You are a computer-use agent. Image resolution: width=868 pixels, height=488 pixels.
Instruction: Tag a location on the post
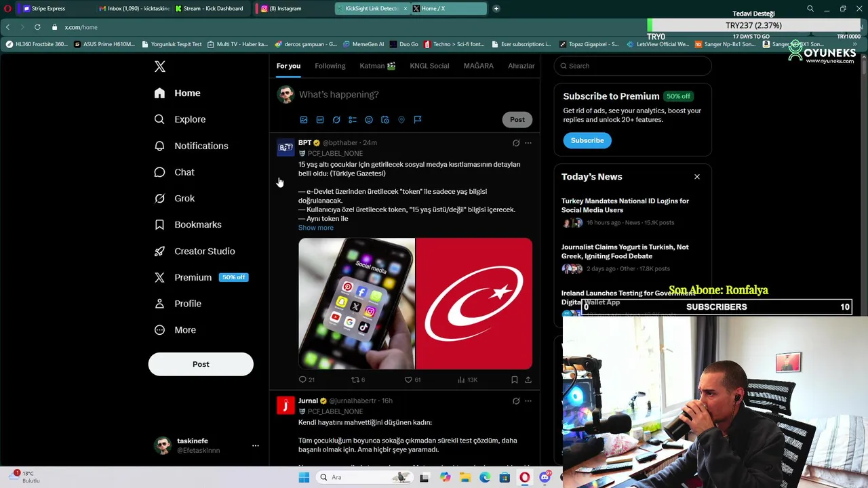(401, 120)
